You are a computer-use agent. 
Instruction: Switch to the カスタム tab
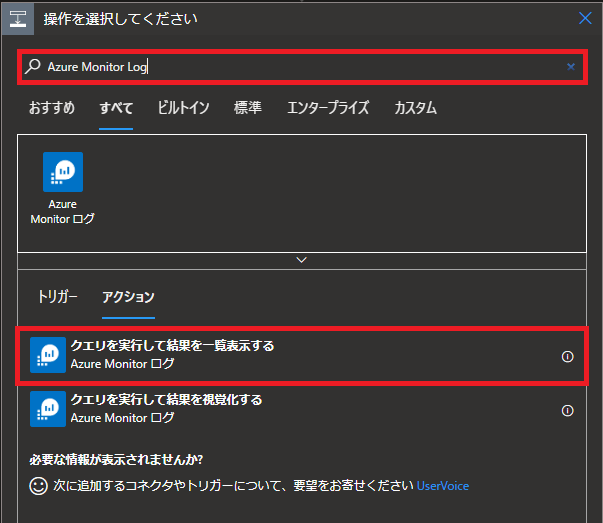click(x=415, y=108)
